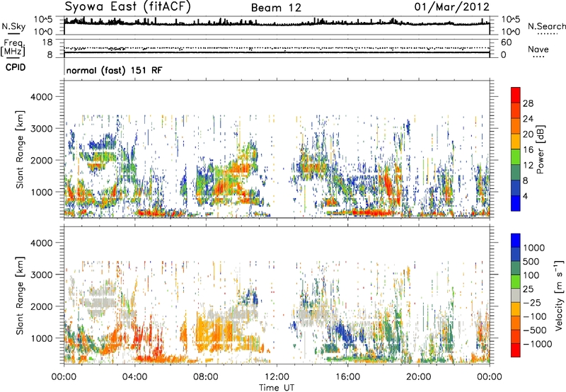Viewport: 566px width, 392px height.
Task: Click the '12' label on Power colorbar
Action: pyautogui.click(x=528, y=166)
